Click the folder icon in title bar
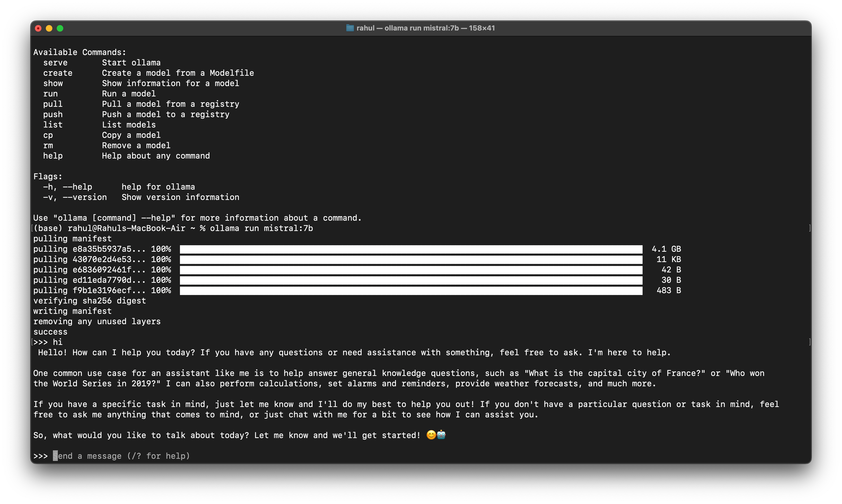This screenshot has width=842, height=504. [350, 28]
